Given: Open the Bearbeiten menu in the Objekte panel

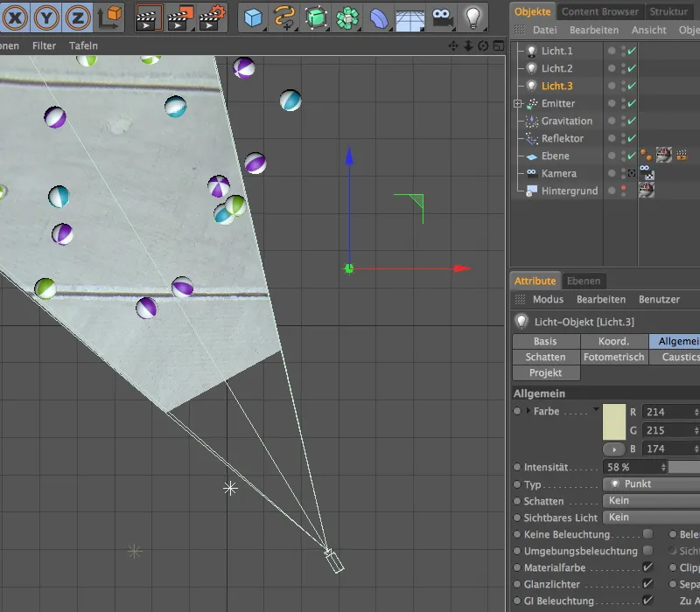Looking at the screenshot, I should click(593, 29).
